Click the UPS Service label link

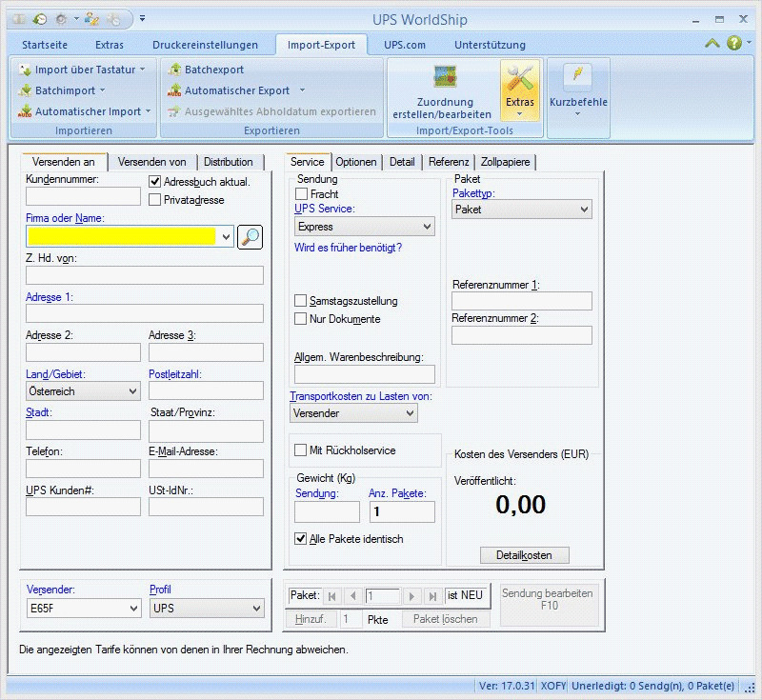pos(325,209)
